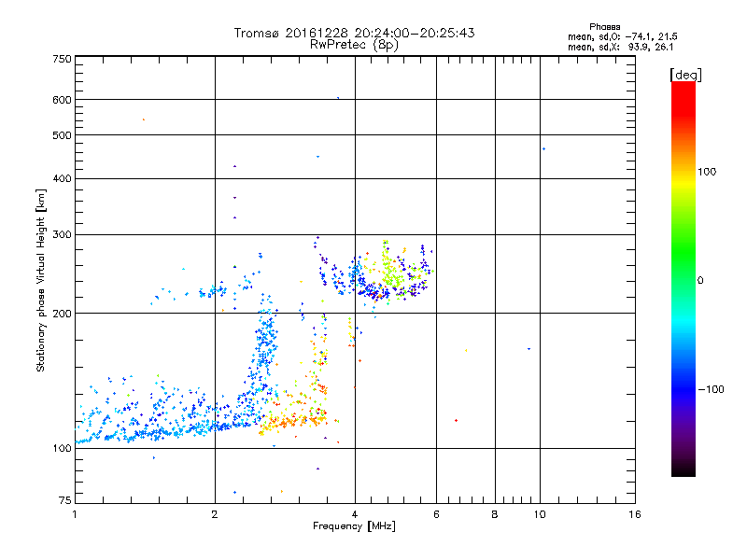This screenshot has width=747, height=560.
Task: Click the y-axis label '100'
Action: point(62,448)
